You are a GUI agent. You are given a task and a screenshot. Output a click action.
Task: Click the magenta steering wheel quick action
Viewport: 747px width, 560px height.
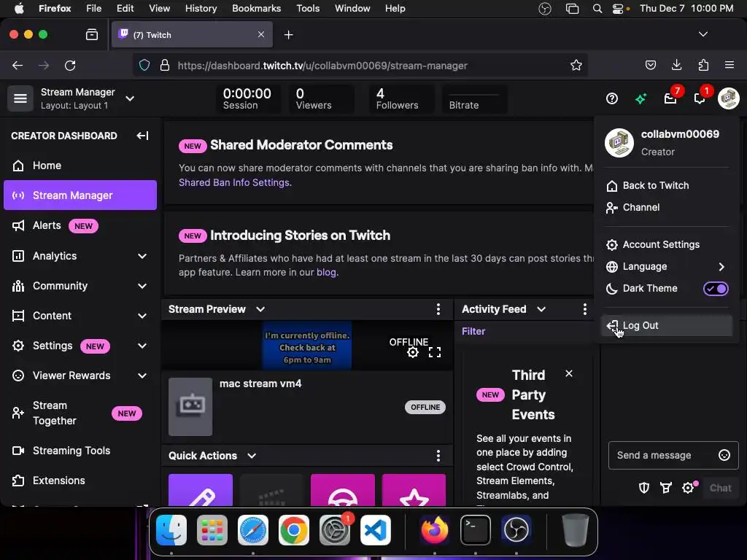[x=343, y=489]
